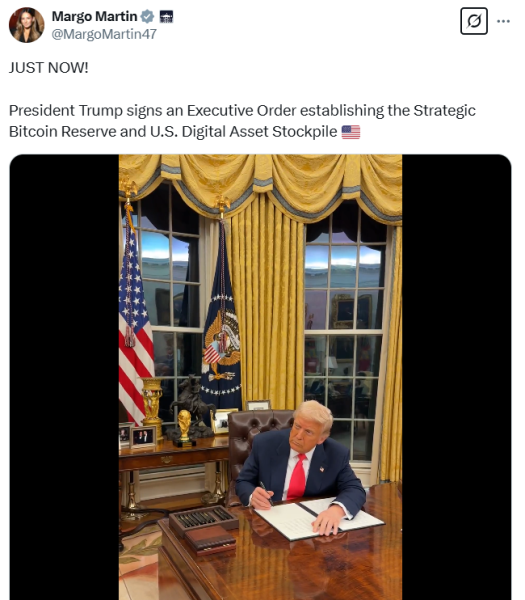
Task: Click the presidential seal flag in the video
Action: pos(222,325)
